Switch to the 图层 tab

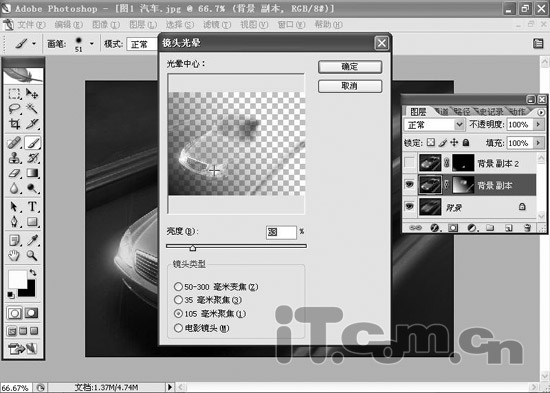click(x=418, y=112)
